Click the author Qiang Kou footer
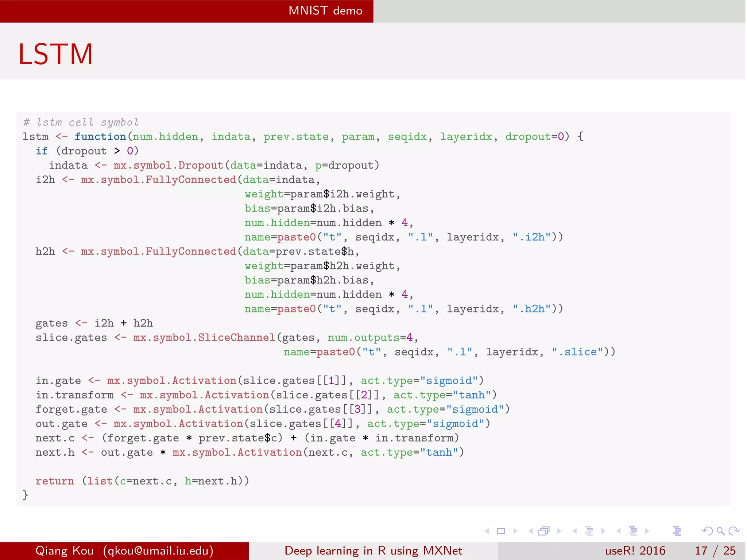Screen dimensions: 747x560 (x=124, y=551)
